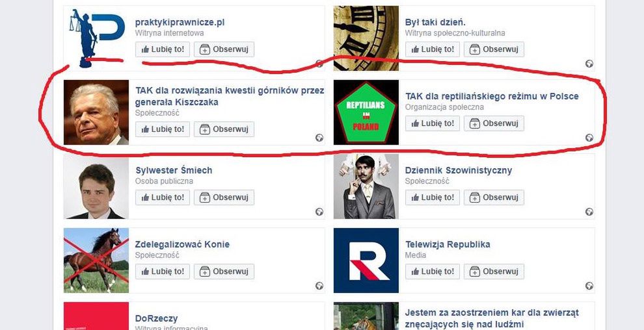
Task: Click globe icon on Zdelegalizować Konie card
Action: 319,286
